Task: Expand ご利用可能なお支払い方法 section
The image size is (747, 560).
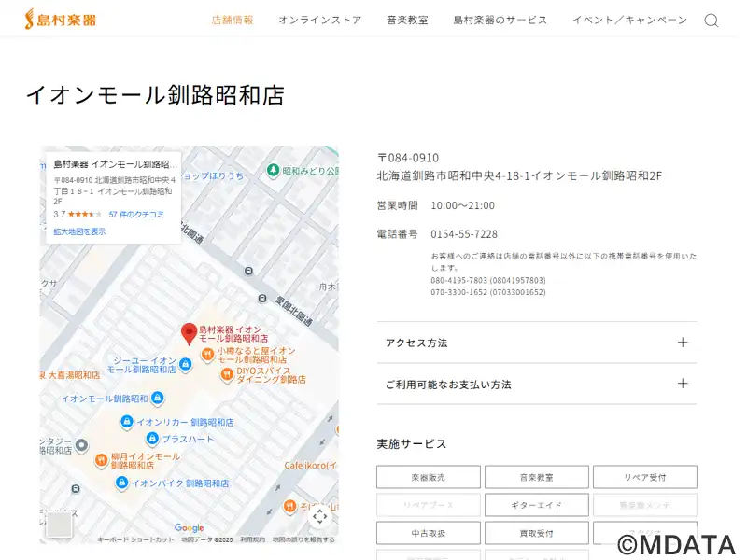Action: 536,384
